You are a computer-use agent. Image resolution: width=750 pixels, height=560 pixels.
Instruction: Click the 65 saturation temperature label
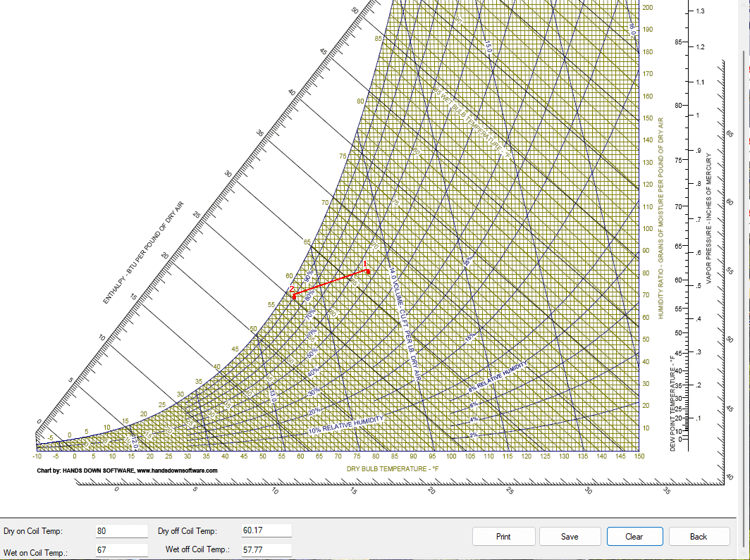(x=307, y=242)
